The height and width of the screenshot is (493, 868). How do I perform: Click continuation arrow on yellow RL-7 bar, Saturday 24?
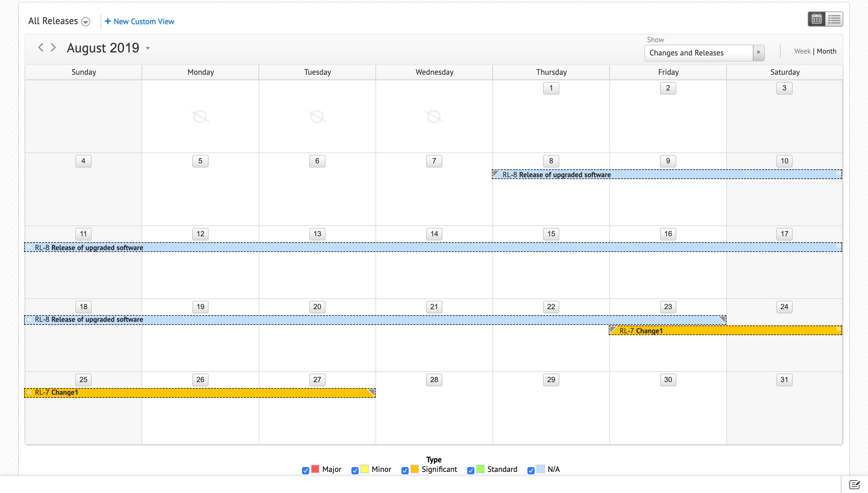(x=838, y=329)
